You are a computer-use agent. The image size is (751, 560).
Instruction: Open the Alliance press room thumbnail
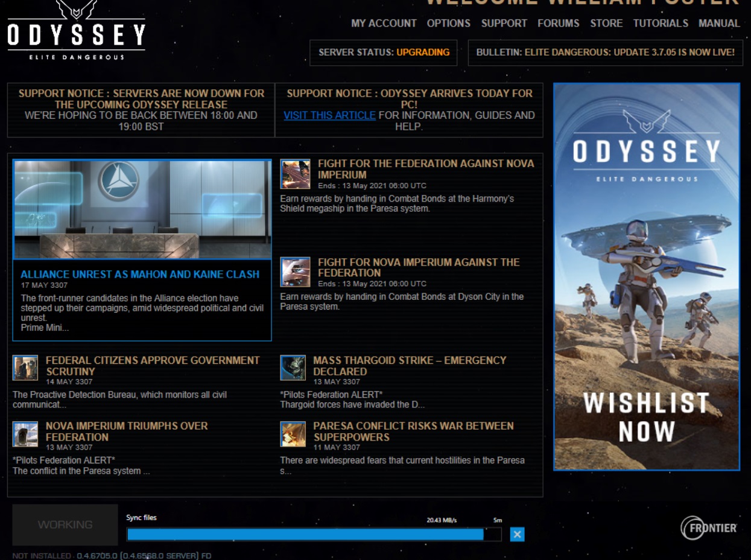coord(142,209)
